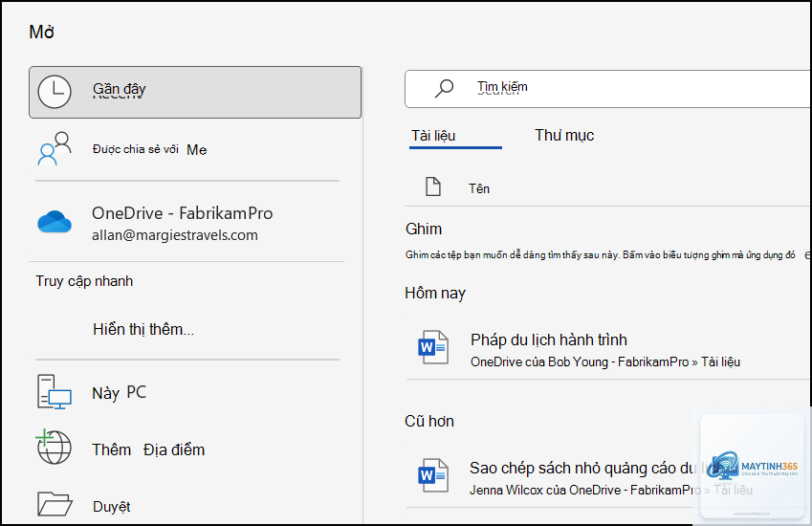This screenshot has height=526, width=812.
Task: Click the Cũ hơn group heading
Action: coord(429,421)
